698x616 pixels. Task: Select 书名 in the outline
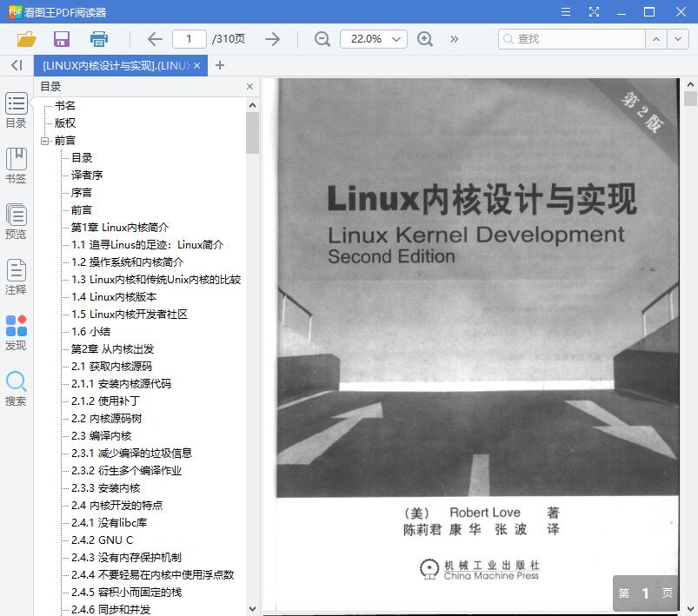pos(65,106)
